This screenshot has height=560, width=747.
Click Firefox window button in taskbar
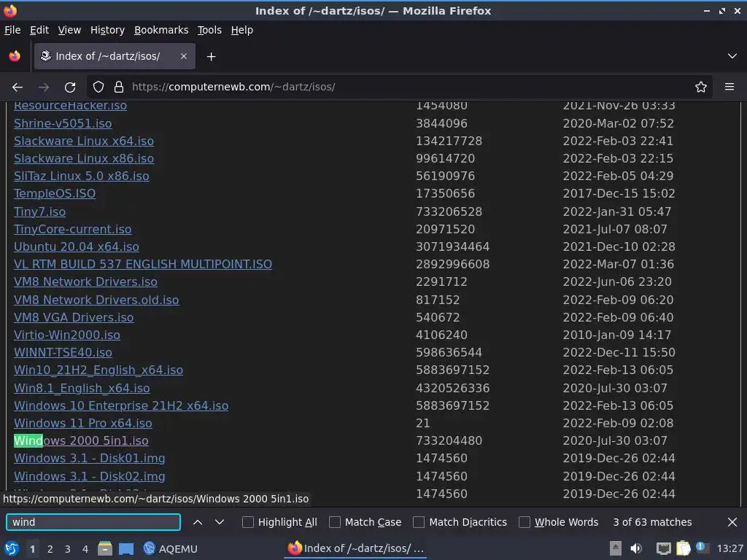(x=356, y=548)
